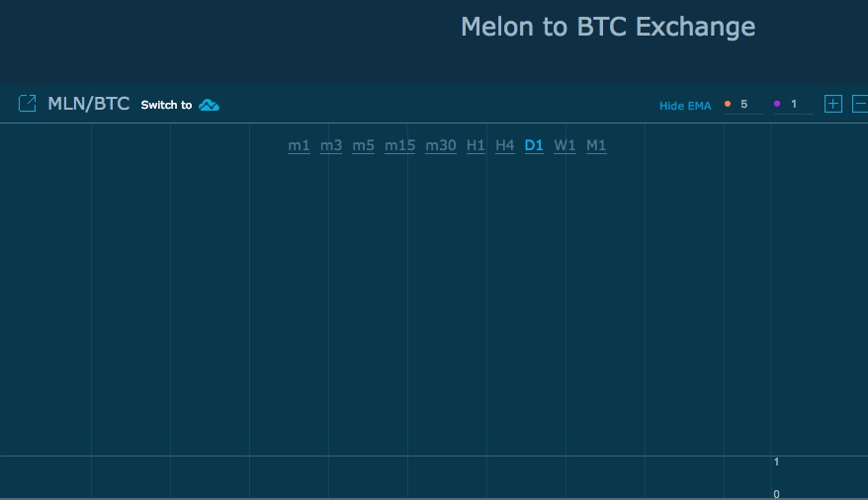
Task: Click the active D1 timeframe
Action: point(534,146)
